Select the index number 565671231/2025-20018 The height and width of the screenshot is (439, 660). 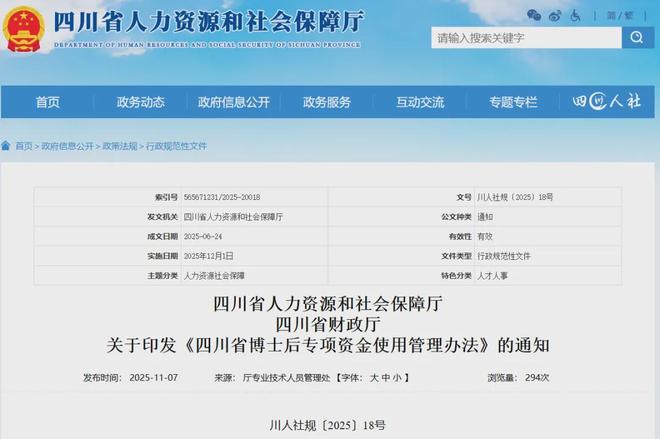(222, 197)
